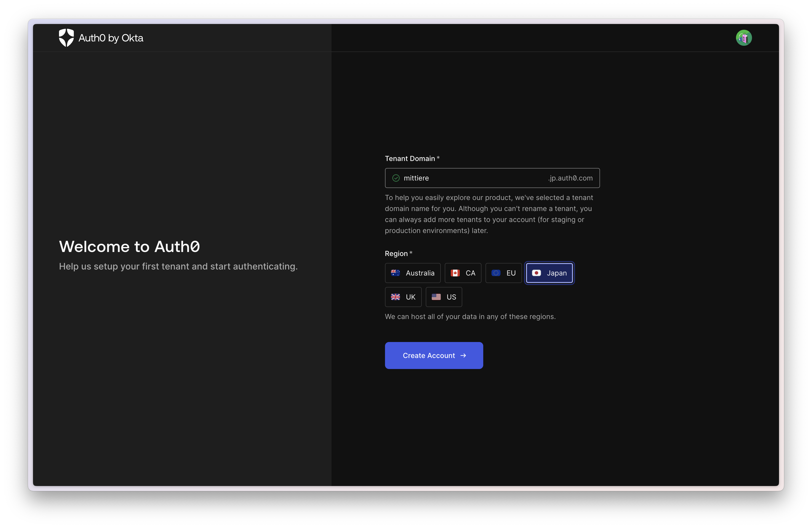Open the user avatar menu
The image size is (812, 528).
coord(743,38)
